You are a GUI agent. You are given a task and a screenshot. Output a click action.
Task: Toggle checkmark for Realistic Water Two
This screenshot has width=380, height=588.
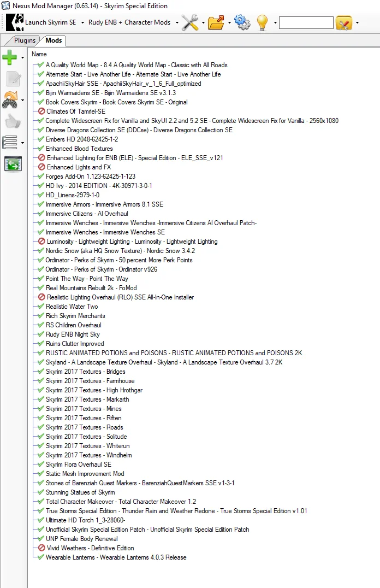pyautogui.click(x=41, y=307)
